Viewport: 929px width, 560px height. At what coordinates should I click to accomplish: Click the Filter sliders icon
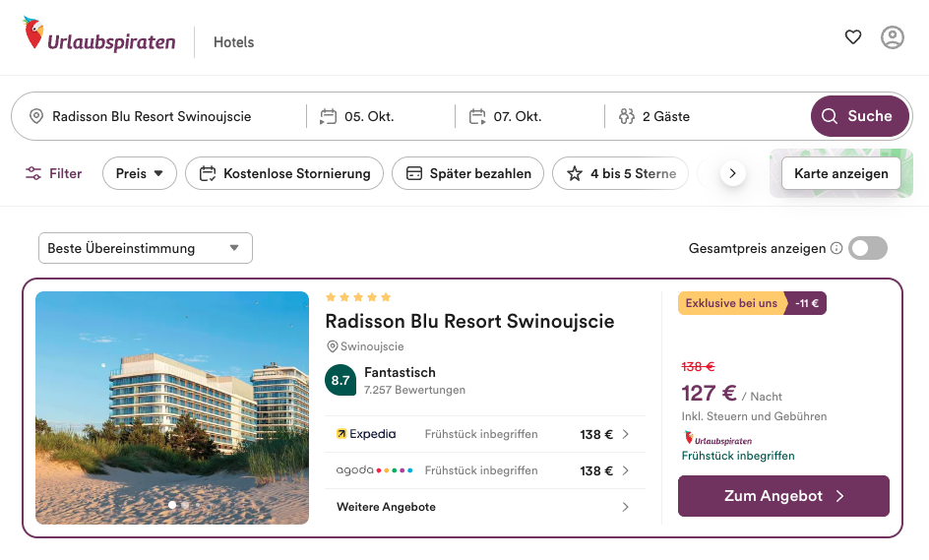point(33,173)
